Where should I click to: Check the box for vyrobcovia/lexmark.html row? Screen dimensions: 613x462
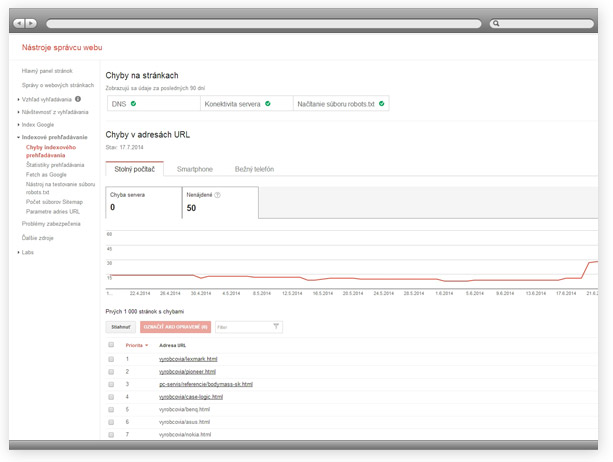[x=111, y=358]
